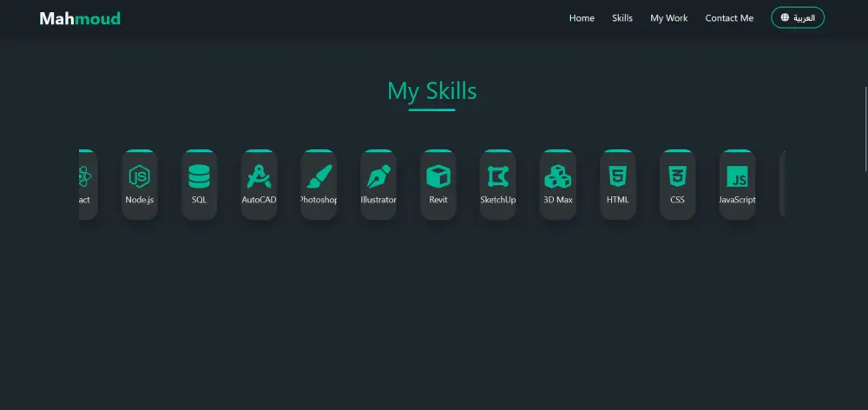Click the My Skills heading
The image size is (868, 410).
(431, 91)
